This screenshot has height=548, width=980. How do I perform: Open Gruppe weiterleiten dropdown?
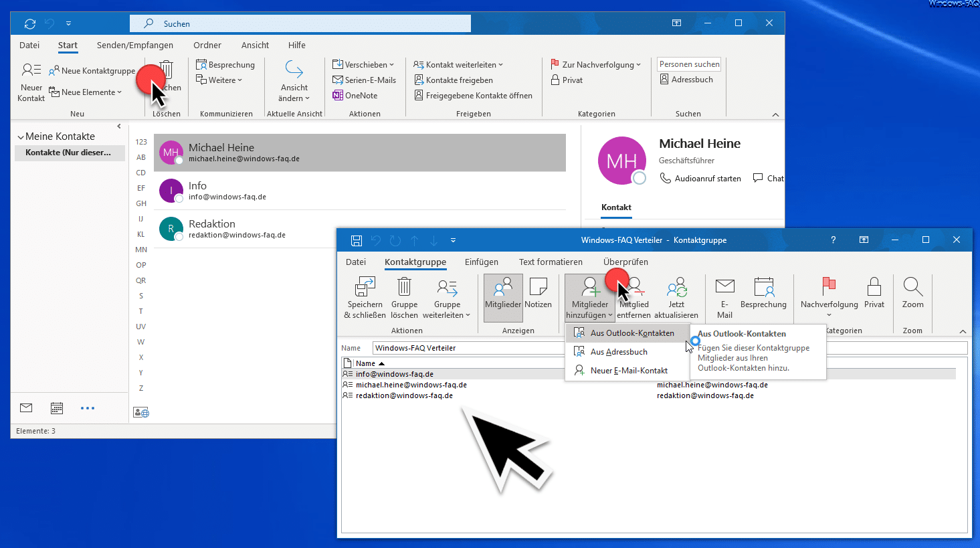pos(446,298)
